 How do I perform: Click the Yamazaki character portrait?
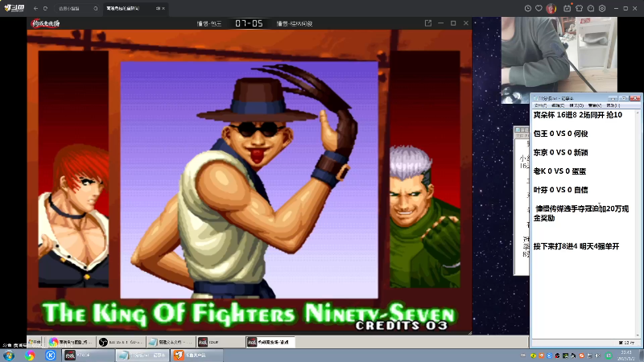pos(425,169)
